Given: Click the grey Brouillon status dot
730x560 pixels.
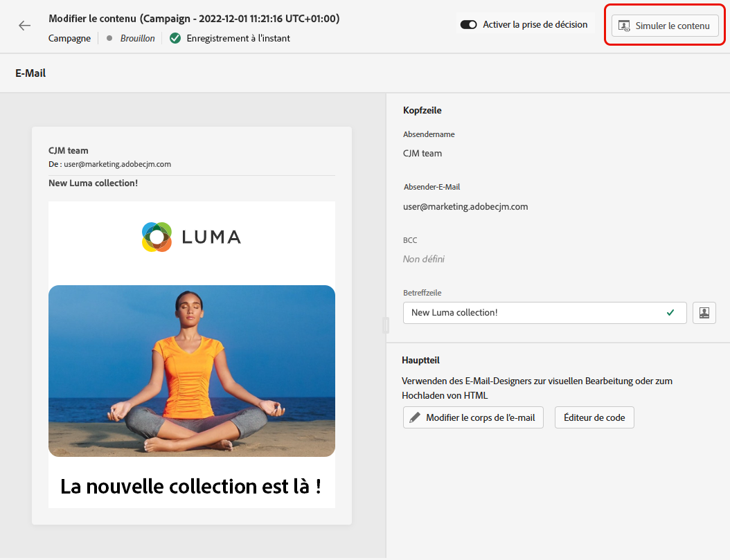Looking at the screenshot, I should coord(109,38).
